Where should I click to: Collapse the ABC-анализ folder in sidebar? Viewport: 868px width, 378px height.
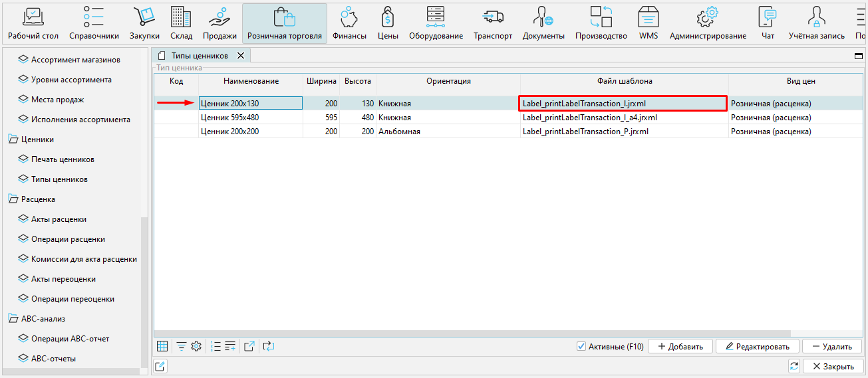coord(13,319)
